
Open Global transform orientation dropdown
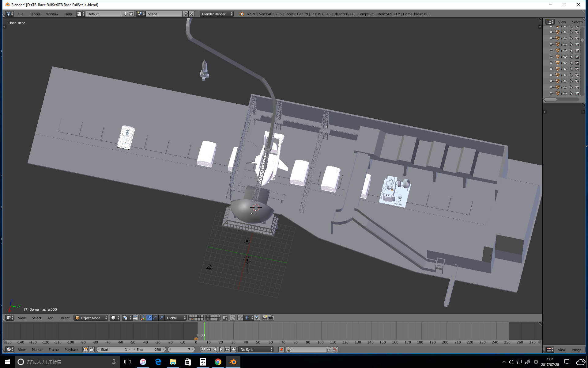click(176, 318)
